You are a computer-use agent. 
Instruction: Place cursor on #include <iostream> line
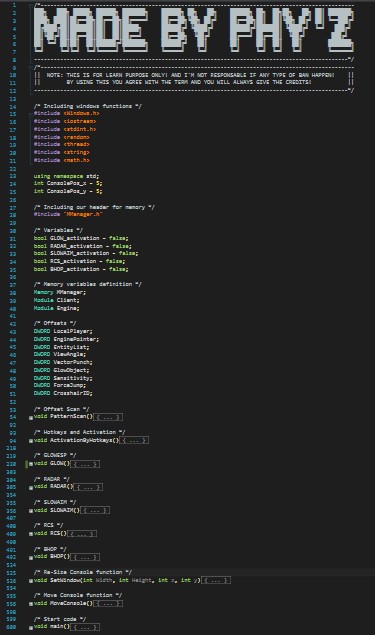pos(65,121)
